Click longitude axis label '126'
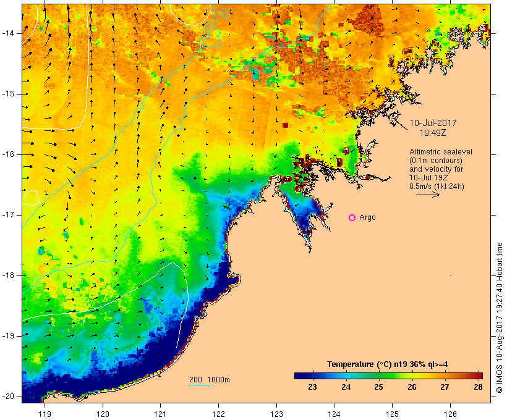 tap(450, 414)
